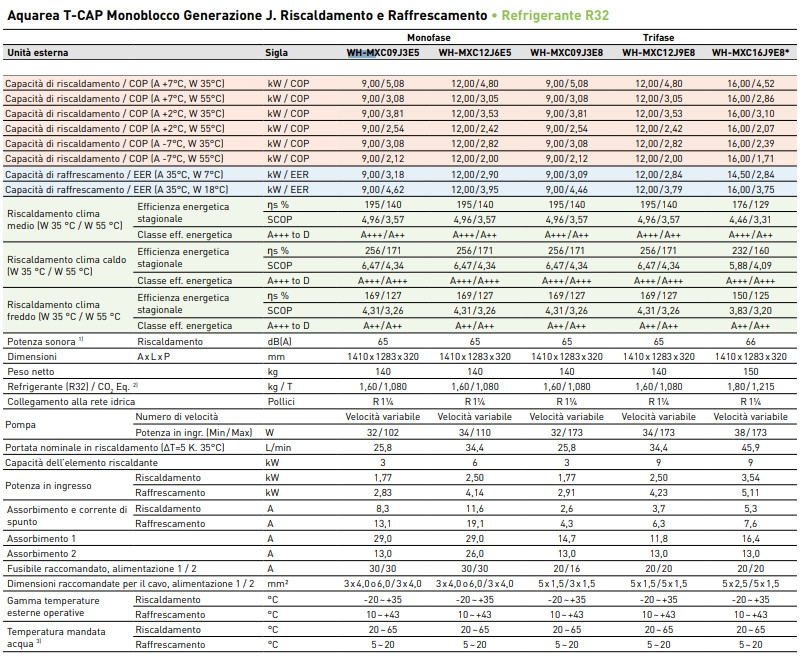Image resolution: width=806 pixels, height=656 pixels.
Task: Click the value "16,00/1,71"
Action: [750, 158]
